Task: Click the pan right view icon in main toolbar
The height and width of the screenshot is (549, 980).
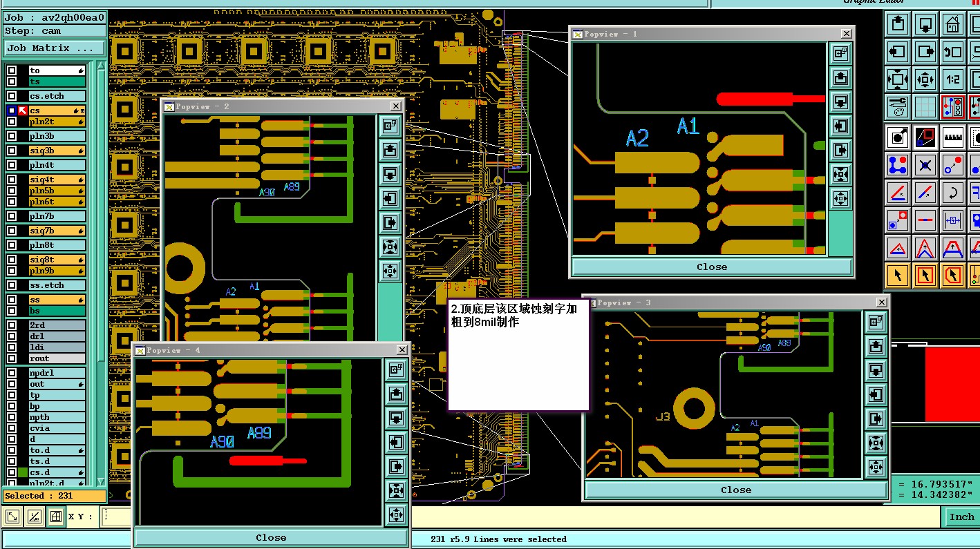Action: 925,51
